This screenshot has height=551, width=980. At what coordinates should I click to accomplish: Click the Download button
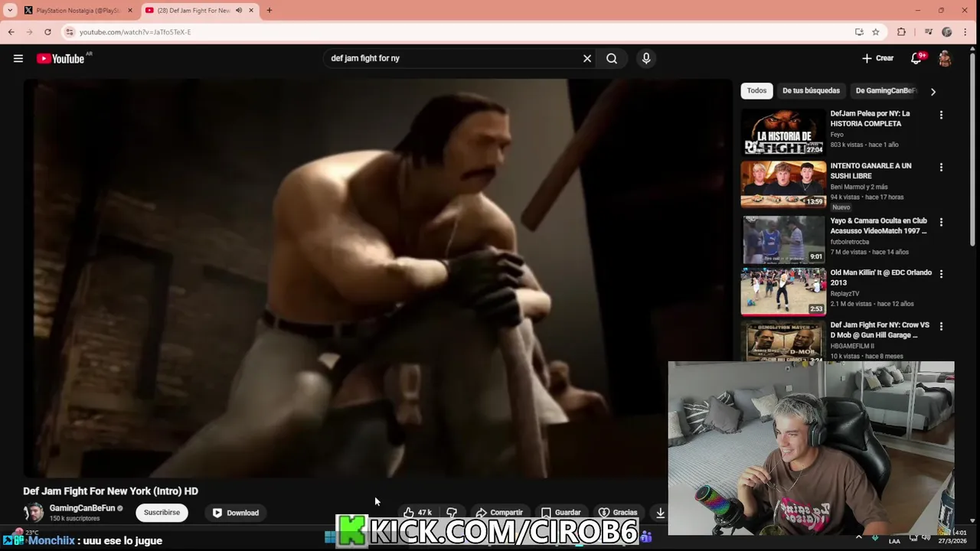coord(235,513)
